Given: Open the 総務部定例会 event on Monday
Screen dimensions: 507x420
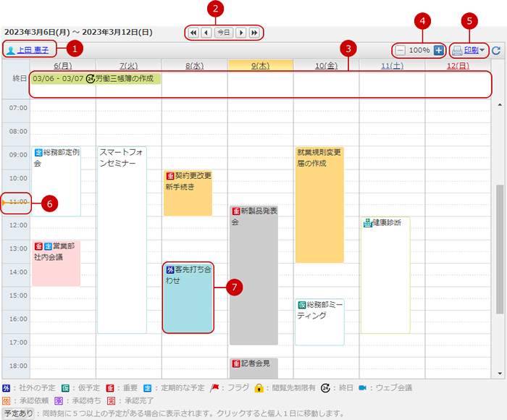Looking at the screenshot, I should (x=56, y=181).
